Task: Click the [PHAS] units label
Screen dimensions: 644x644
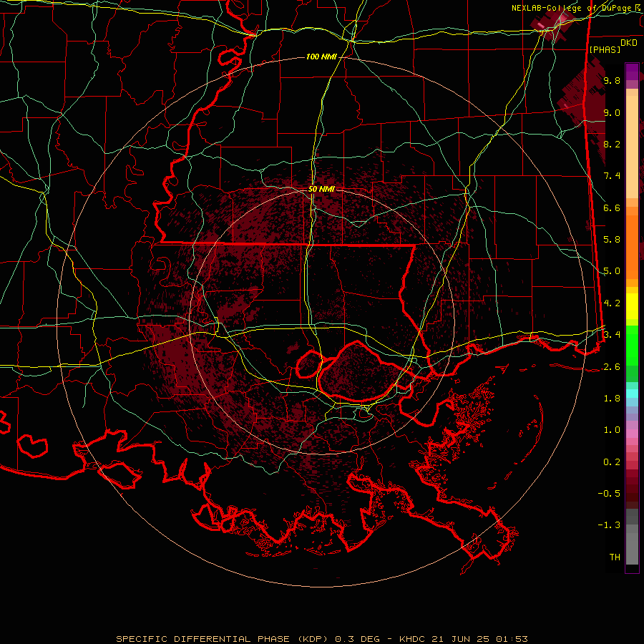Action: point(605,49)
